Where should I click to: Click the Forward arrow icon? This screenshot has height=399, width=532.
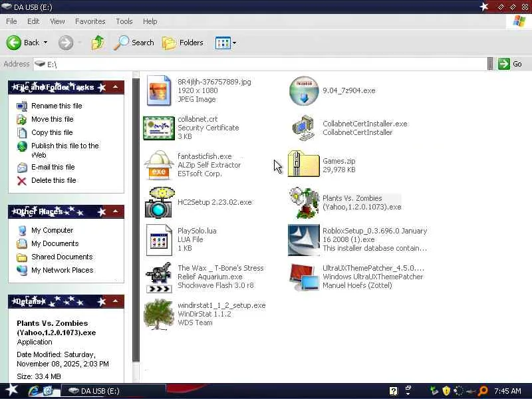pyautogui.click(x=65, y=43)
